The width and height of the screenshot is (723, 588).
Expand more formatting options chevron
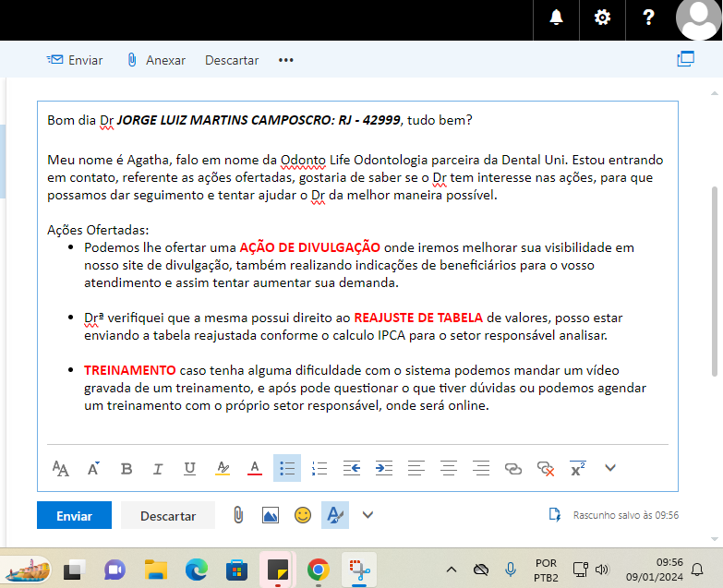pos(610,468)
